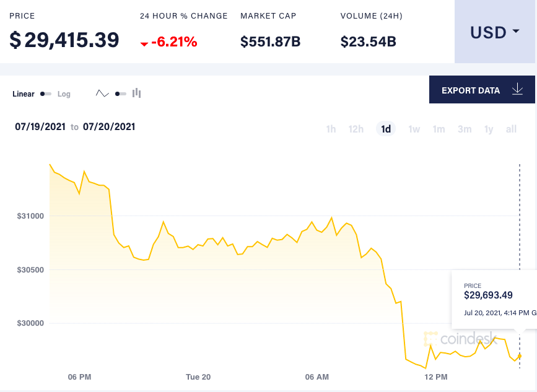Select the bar chart style icon
Image resolution: width=537 pixels, height=392 pixels.
[136, 92]
